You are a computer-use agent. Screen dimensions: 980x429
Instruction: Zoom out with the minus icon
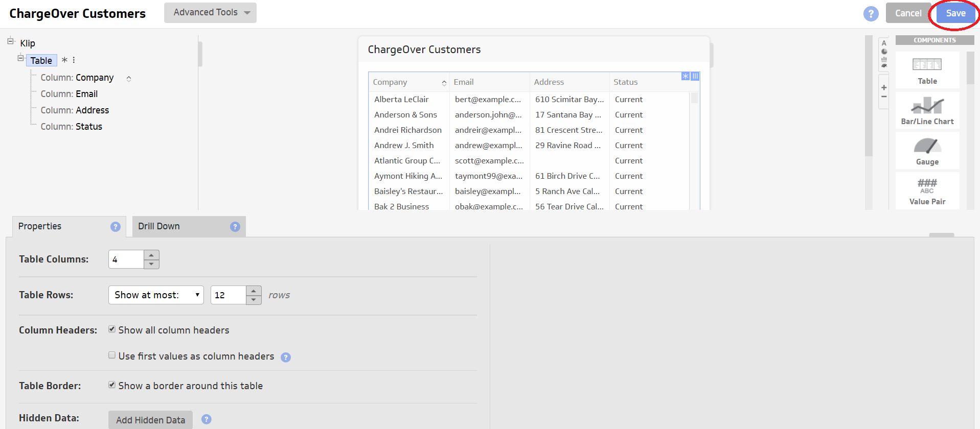click(x=884, y=97)
